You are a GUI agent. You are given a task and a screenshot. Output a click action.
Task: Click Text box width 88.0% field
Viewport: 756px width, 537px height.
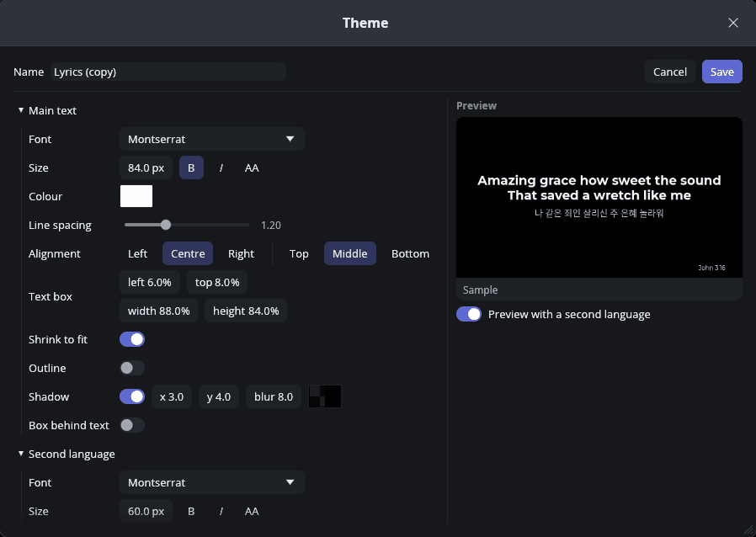point(158,311)
